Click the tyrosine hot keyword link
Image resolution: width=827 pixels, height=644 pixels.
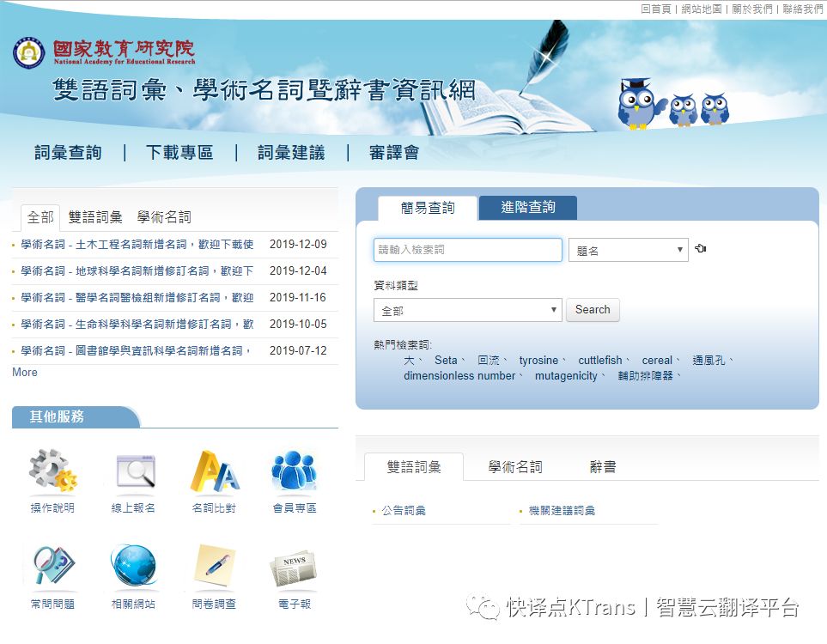[x=539, y=361]
